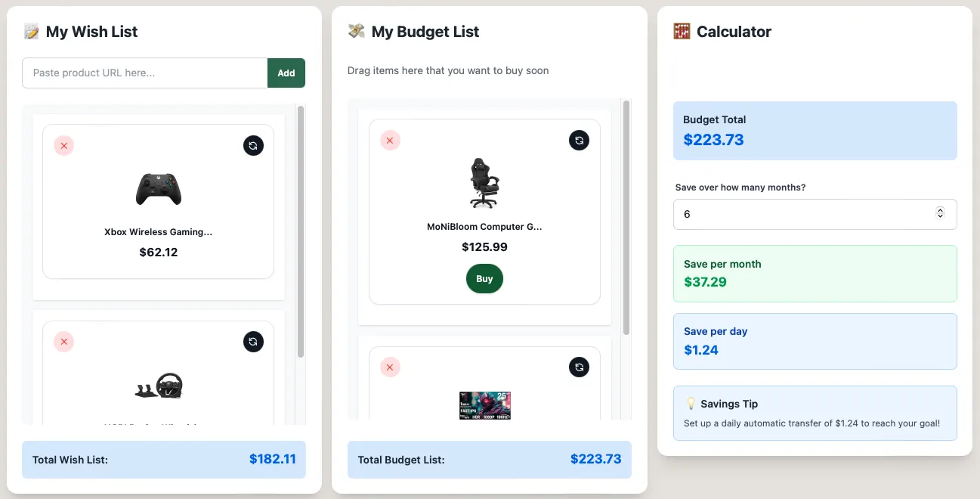Refresh price of Xbox Wireless Gaming controller
This screenshot has width=980, height=499.
pyautogui.click(x=253, y=145)
